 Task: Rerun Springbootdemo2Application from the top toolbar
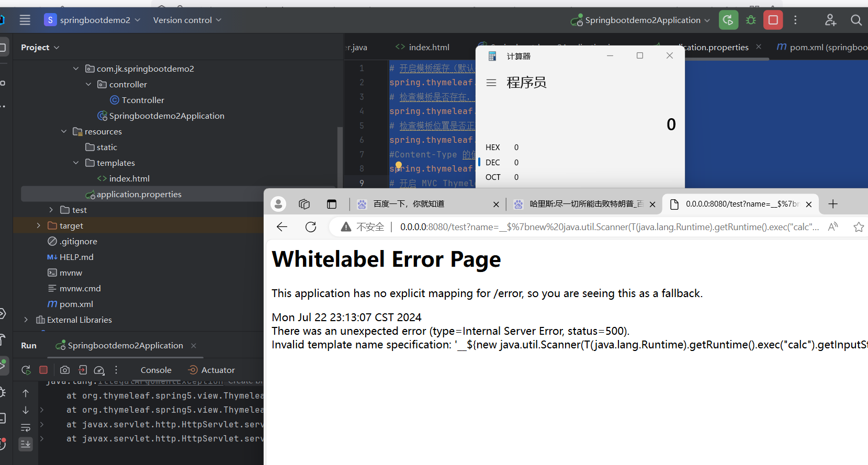coord(728,20)
